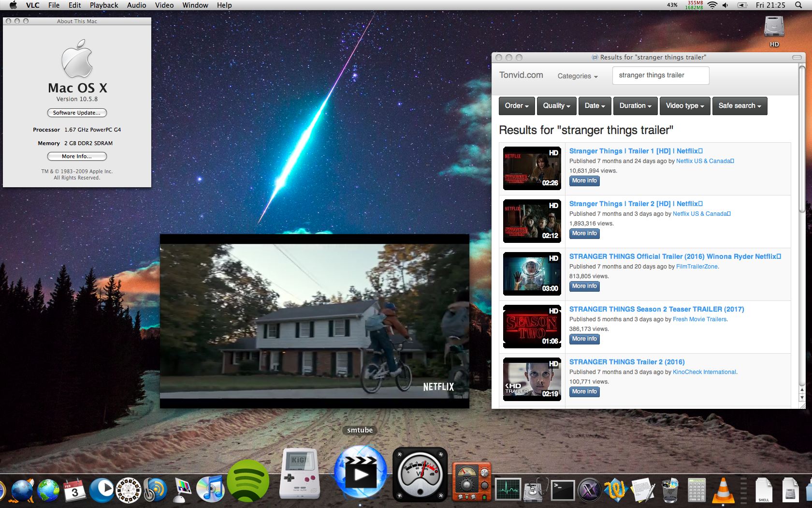Launch TextEdit from the dock
The image size is (812, 508).
tap(643, 490)
